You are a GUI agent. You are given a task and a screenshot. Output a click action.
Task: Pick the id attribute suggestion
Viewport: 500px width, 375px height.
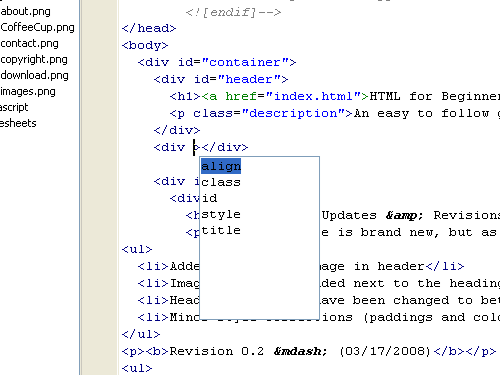(209, 198)
